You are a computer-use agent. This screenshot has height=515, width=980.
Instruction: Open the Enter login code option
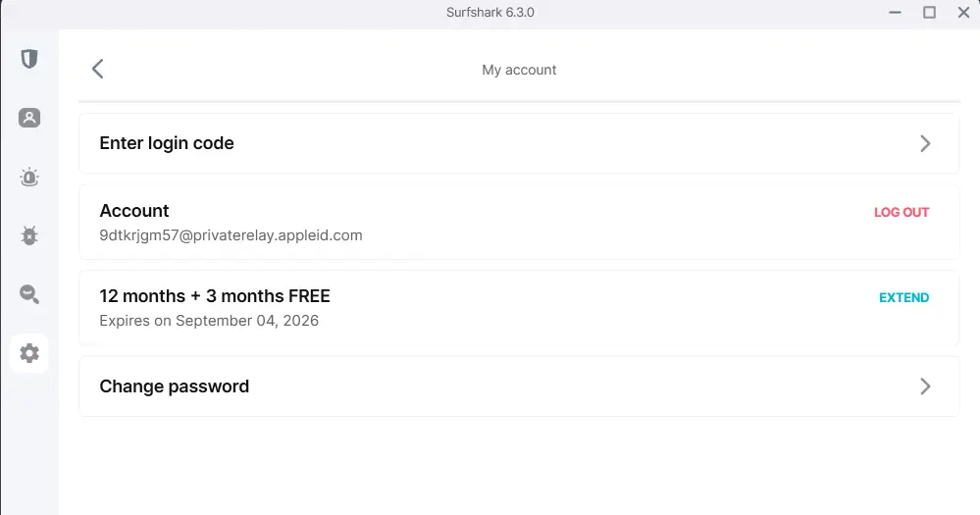pos(519,143)
